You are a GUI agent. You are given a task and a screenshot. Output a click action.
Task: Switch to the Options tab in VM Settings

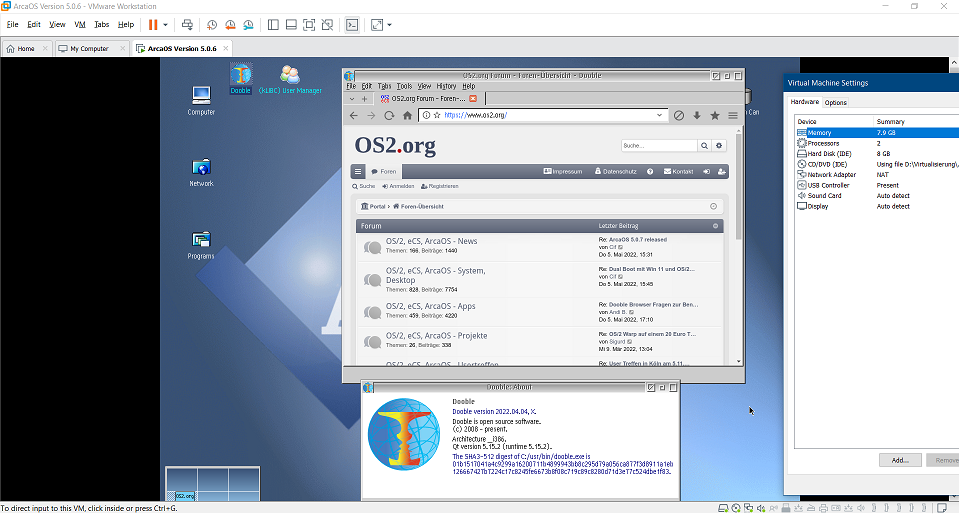click(835, 102)
